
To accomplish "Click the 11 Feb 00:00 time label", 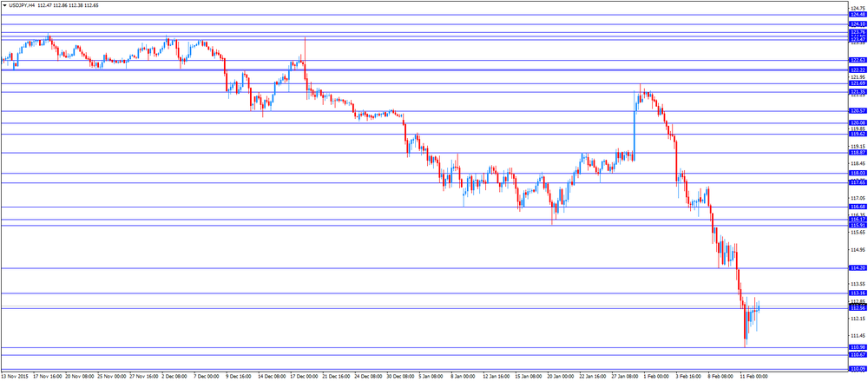I will point(753,377).
